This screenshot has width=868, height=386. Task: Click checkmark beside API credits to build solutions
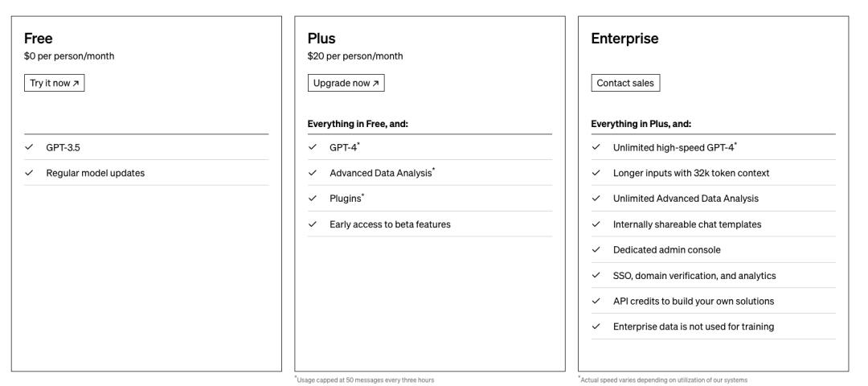tap(596, 302)
